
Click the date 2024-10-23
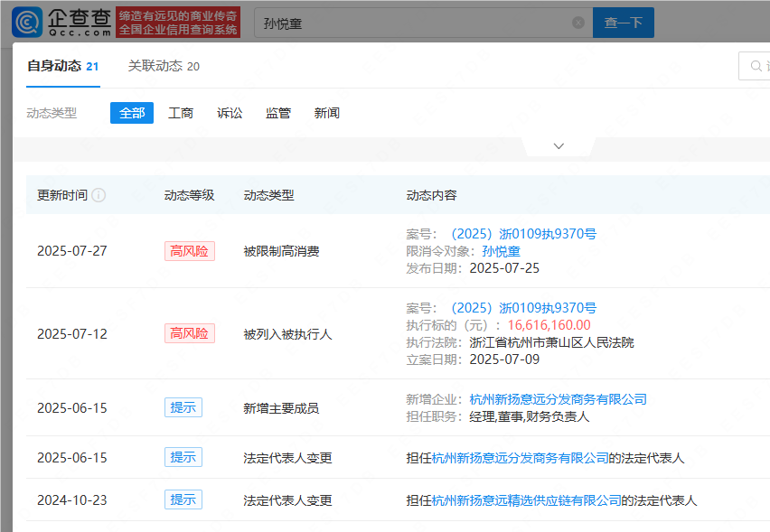coord(72,500)
